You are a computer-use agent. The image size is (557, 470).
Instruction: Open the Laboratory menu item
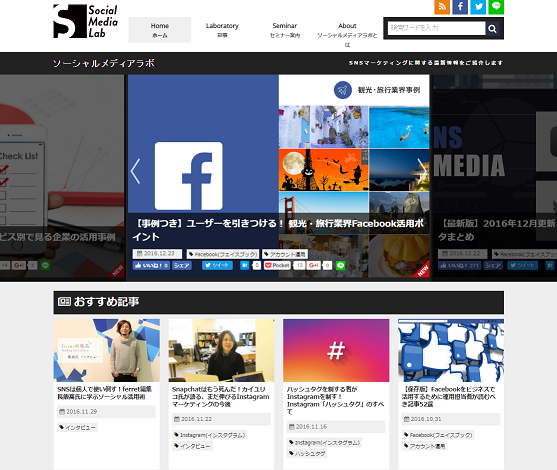click(222, 30)
